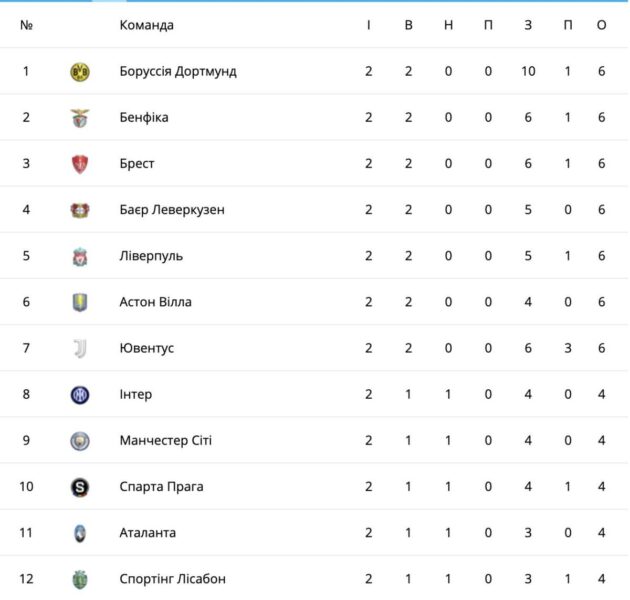Open the Manchester City crest
The height and width of the screenshot is (600, 630).
[80, 441]
